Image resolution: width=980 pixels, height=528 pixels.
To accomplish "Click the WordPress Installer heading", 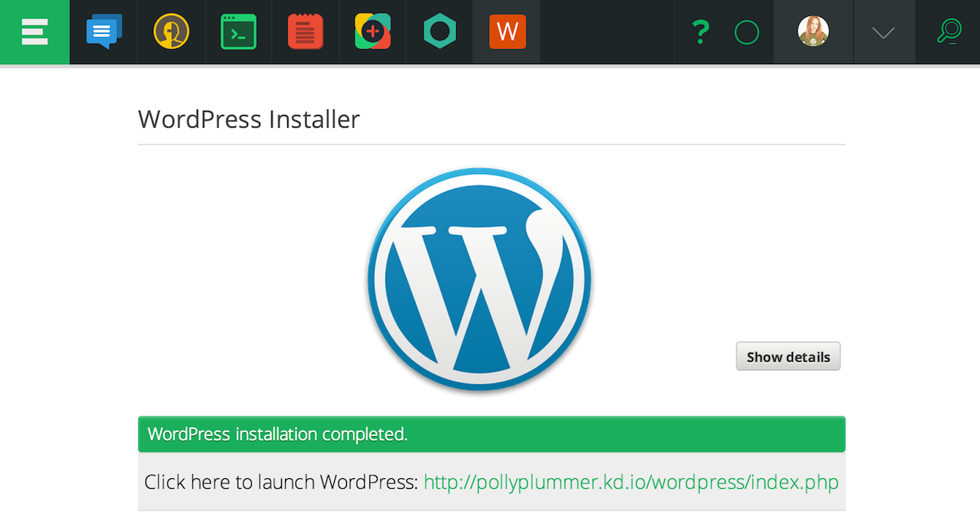I will click(x=249, y=119).
